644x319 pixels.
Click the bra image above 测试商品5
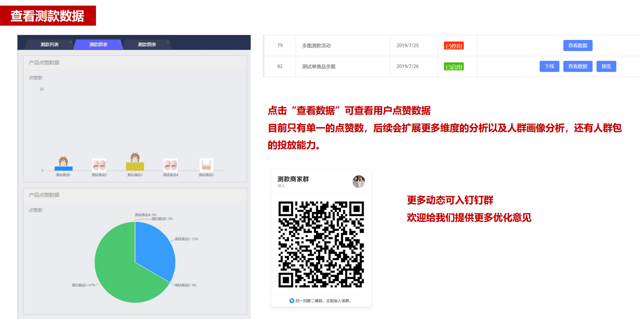206,165
